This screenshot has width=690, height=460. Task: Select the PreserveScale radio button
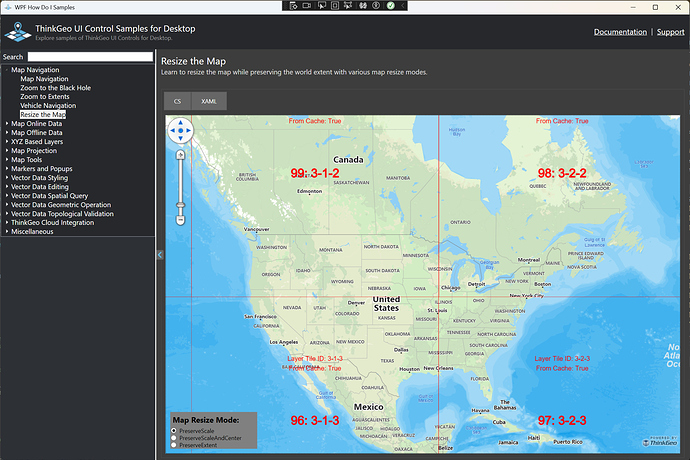174,431
